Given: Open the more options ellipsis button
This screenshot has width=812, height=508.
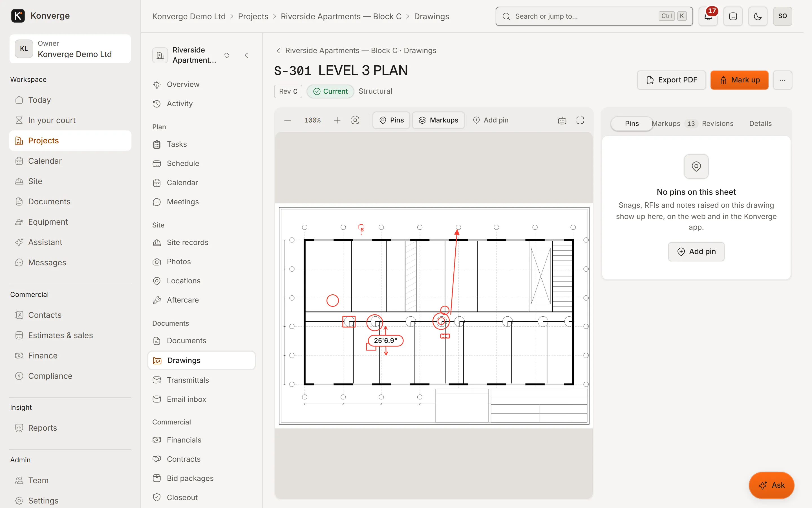Looking at the screenshot, I should coord(782,80).
